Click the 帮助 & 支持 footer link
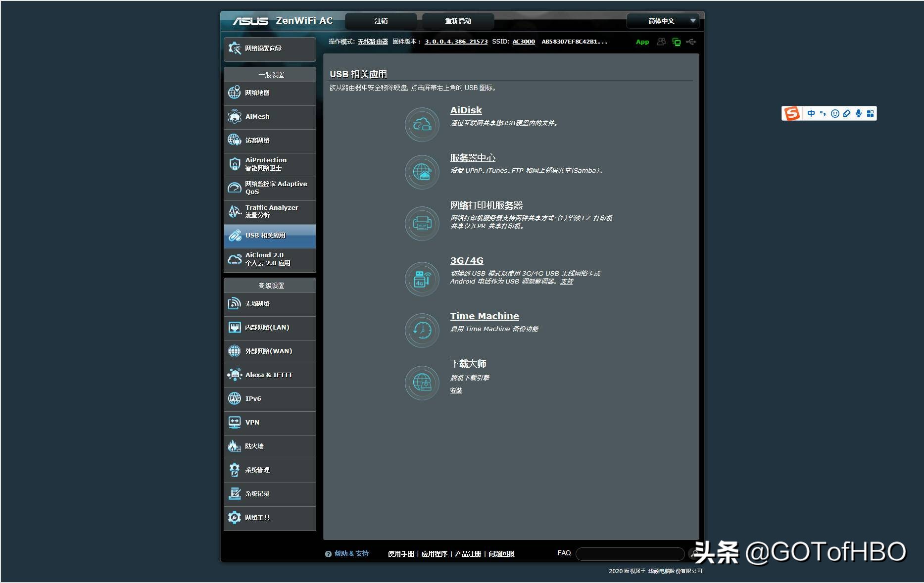The image size is (924, 583). tap(351, 554)
